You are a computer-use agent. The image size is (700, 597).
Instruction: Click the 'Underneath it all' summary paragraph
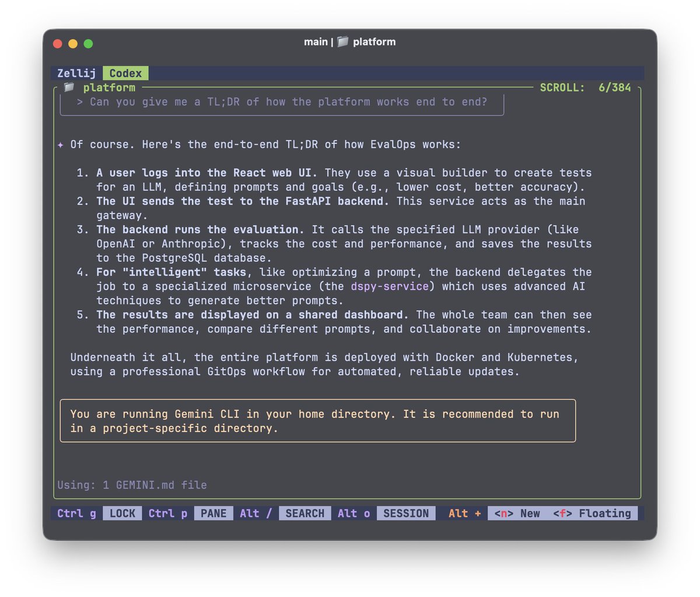(x=324, y=364)
